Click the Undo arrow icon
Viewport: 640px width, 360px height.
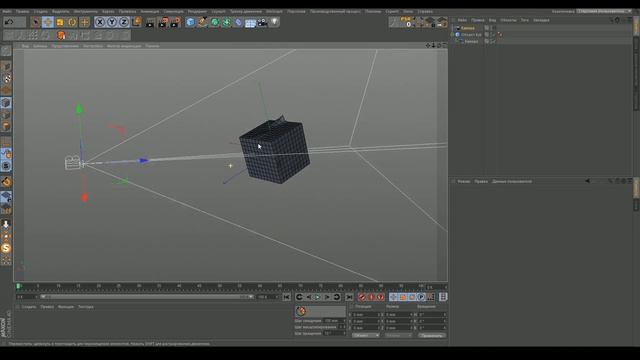9,22
